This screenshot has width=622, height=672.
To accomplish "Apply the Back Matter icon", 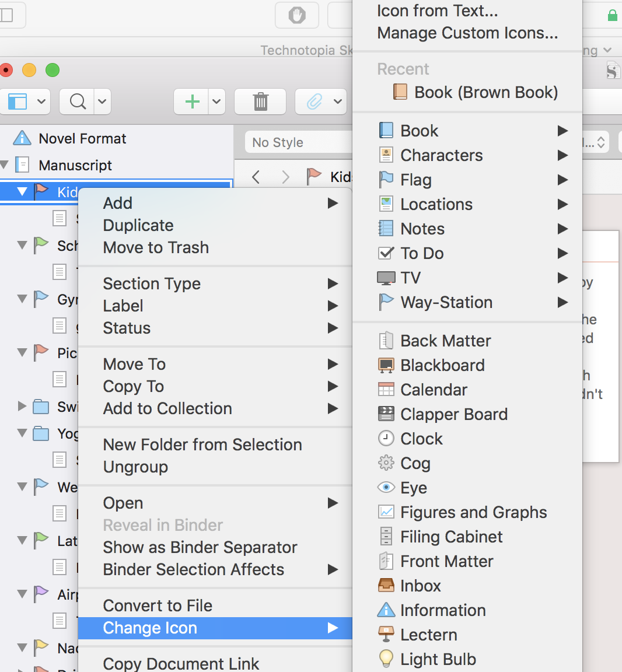I will click(467, 341).
